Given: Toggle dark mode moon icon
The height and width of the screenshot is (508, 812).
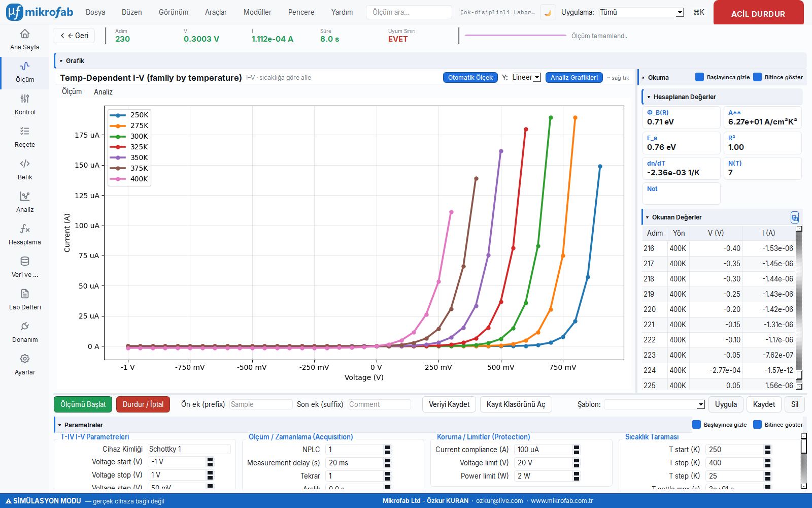Looking at the screenshot, I should [x=548, y=12].
